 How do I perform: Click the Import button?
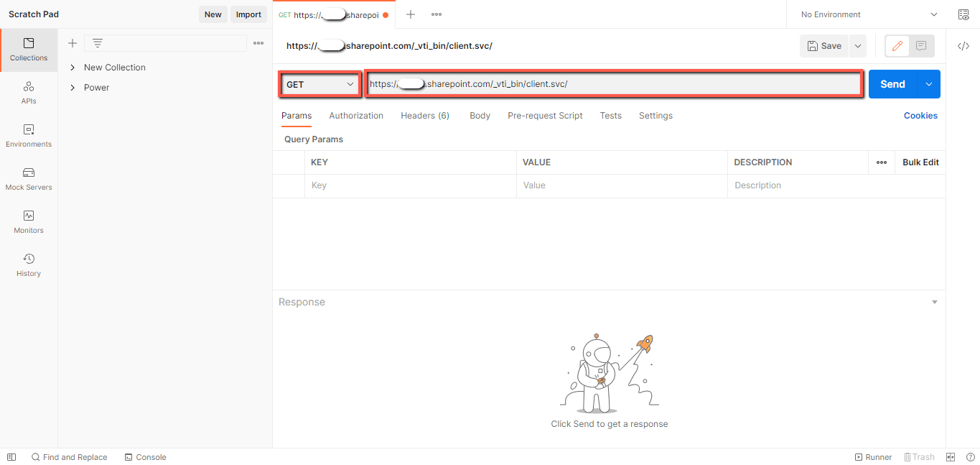coord(249,14)
